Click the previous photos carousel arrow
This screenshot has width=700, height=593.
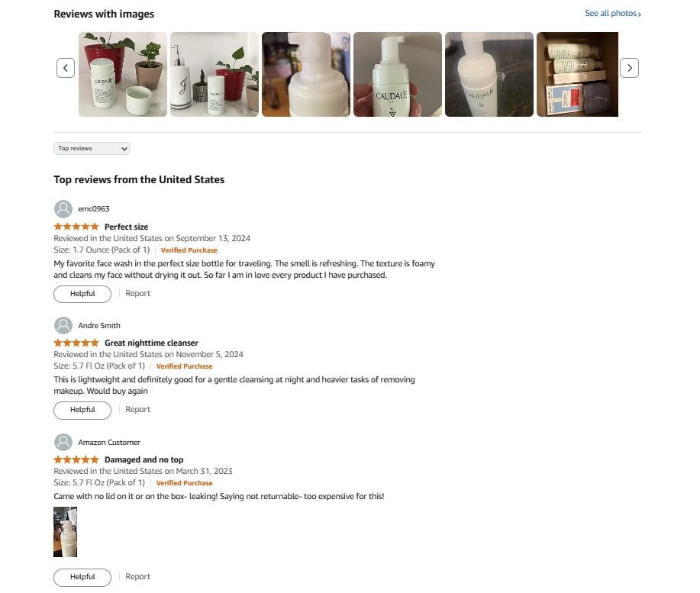pos(66,68)
